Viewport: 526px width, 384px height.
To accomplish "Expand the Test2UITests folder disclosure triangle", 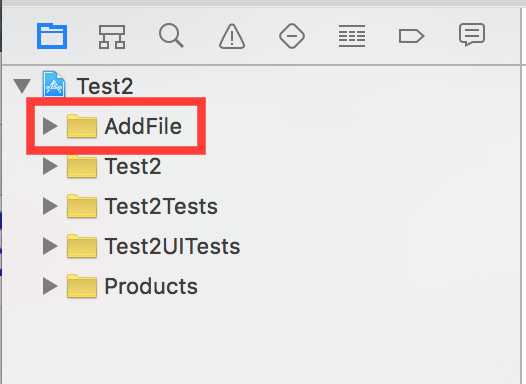I will click(50, 246).
